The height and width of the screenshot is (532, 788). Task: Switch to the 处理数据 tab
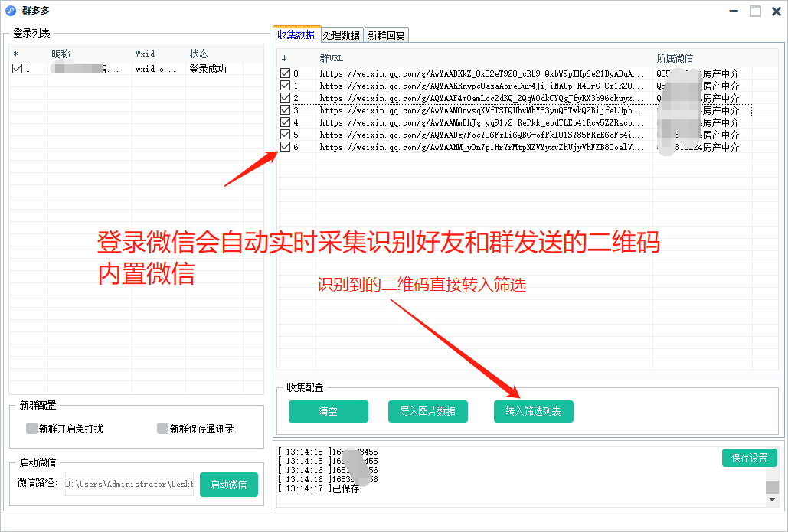click(342, 35)
